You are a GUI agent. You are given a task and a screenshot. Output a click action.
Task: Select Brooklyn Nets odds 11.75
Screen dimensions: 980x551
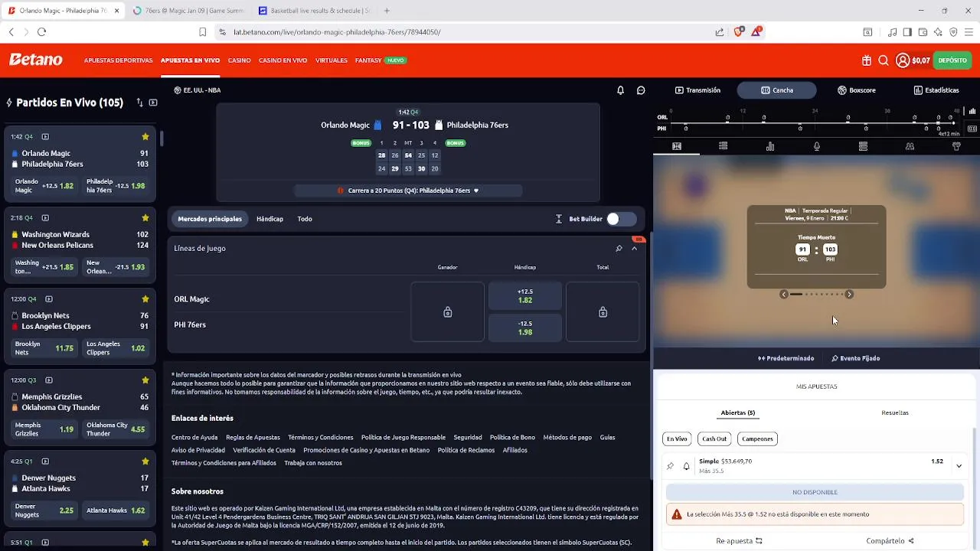(44, 348)
